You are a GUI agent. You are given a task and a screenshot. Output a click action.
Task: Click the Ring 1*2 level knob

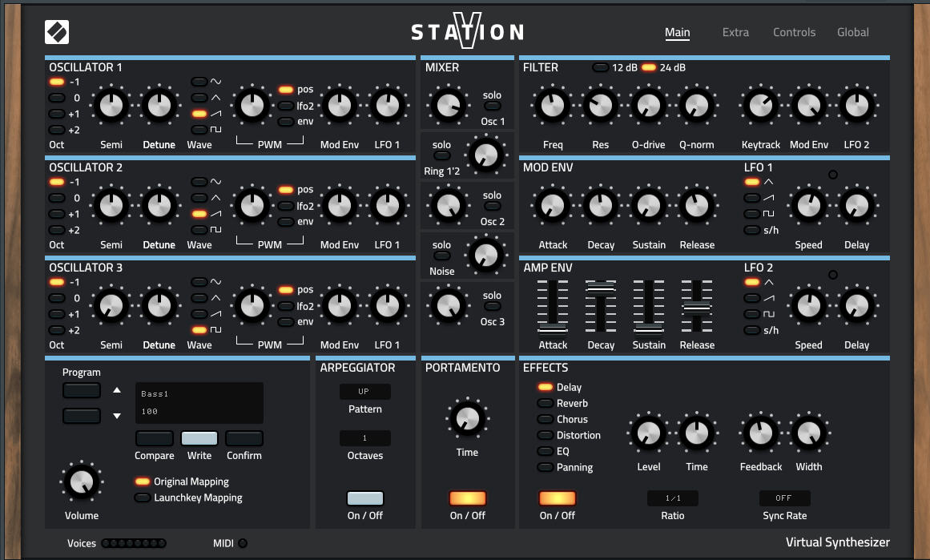point(485,155)
